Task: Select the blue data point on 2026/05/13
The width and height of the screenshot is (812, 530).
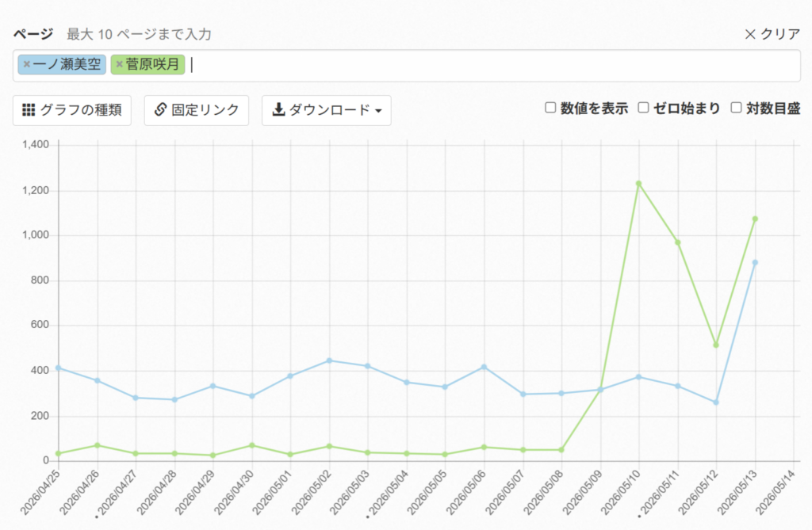Action: (755, 263)
